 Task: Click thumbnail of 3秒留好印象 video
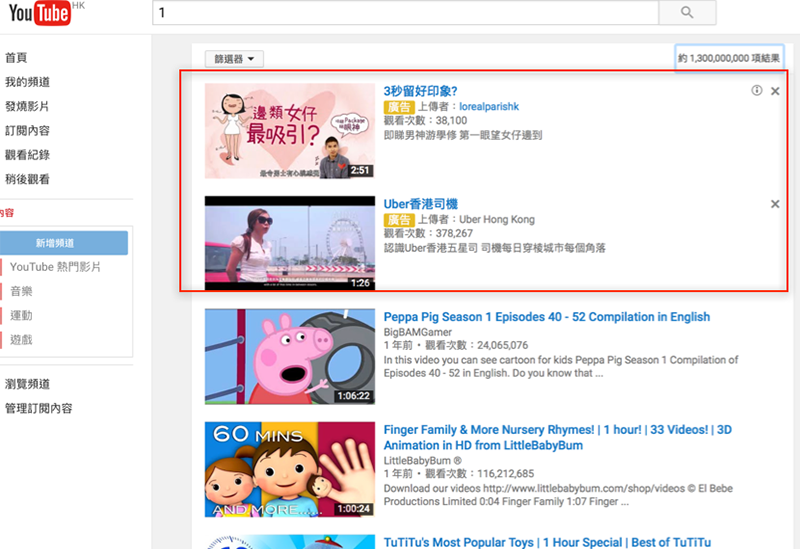tap(290, 131)
